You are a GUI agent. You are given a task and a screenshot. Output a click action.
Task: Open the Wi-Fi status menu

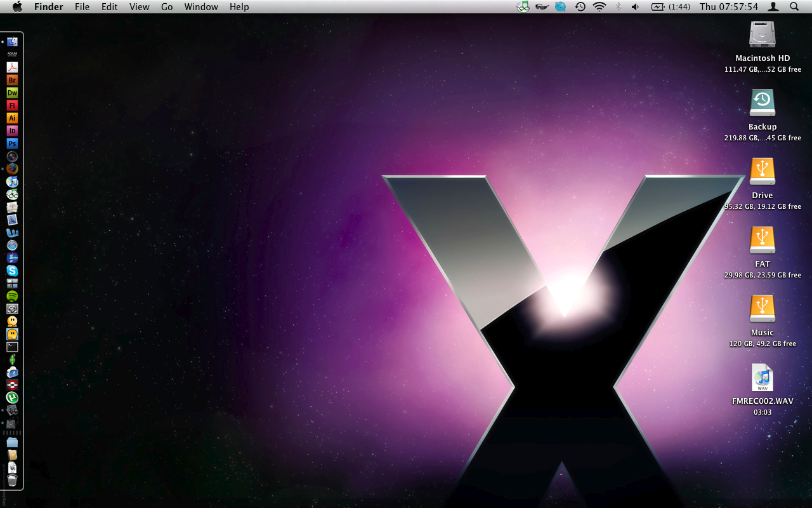(x=599, y=7)
